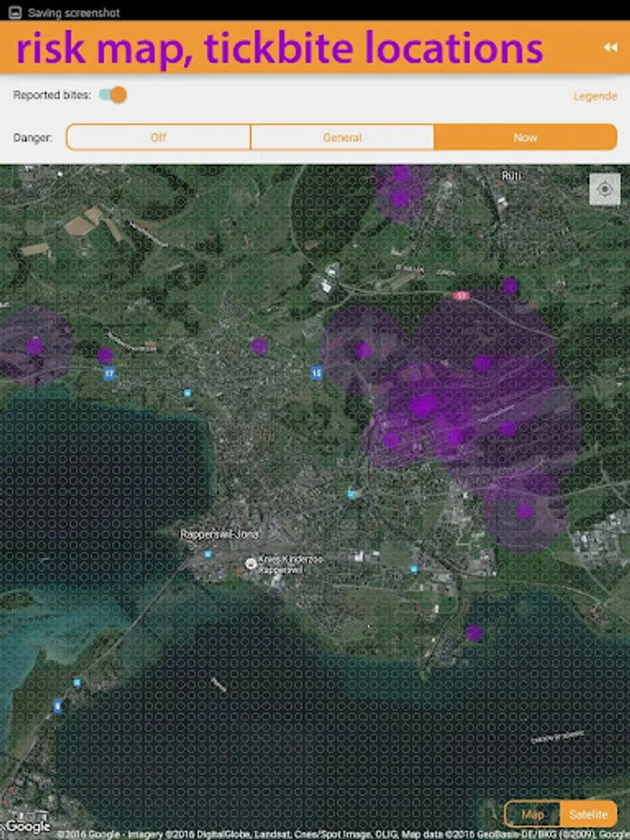Tap the tickbite dot beside route 17 shield
The width and height of the screenshot is (630, 840).
105,356
